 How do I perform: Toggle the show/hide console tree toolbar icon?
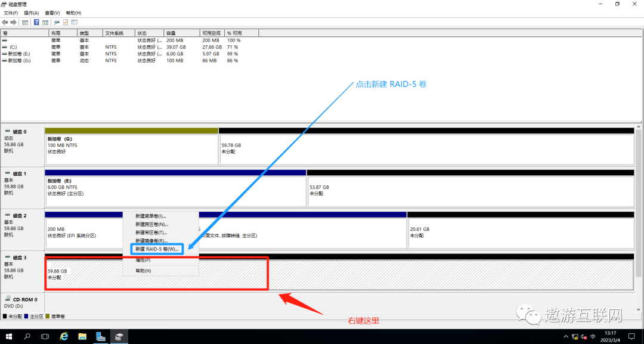pos(25,22)
